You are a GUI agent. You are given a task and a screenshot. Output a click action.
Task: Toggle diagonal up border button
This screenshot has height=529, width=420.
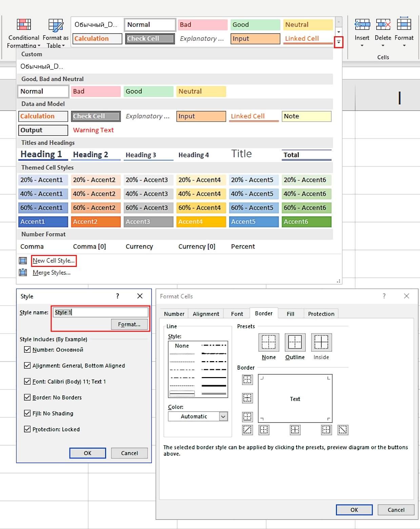pos(247,430)
